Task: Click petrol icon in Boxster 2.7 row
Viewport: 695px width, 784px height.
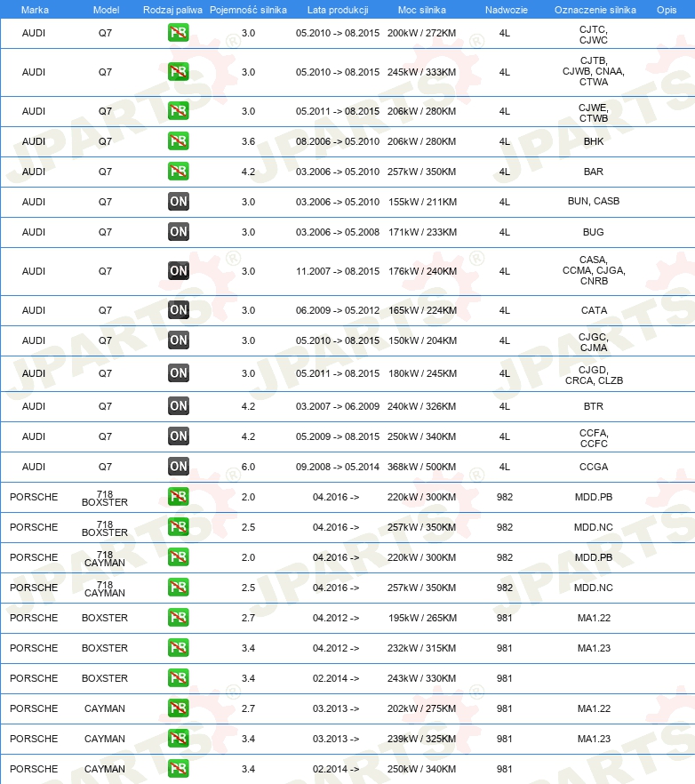Action: point(178,618)
